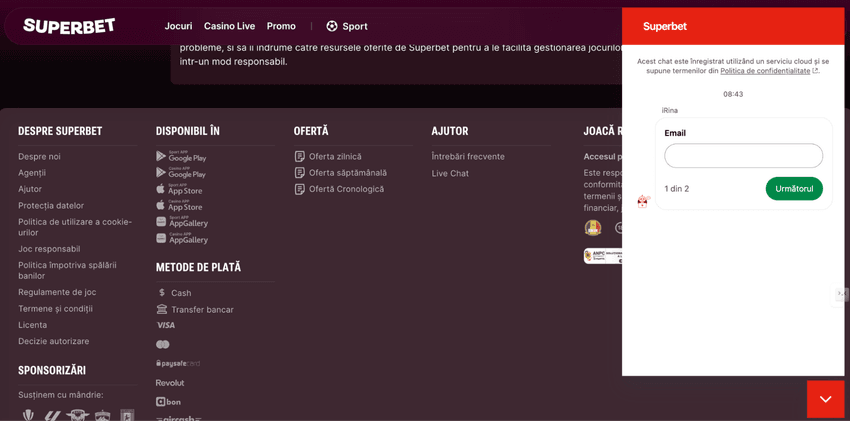This screenshot has width=850, height=421.
Task: Click the soccer ball Sport icon
Action: (x=332, y=26)
